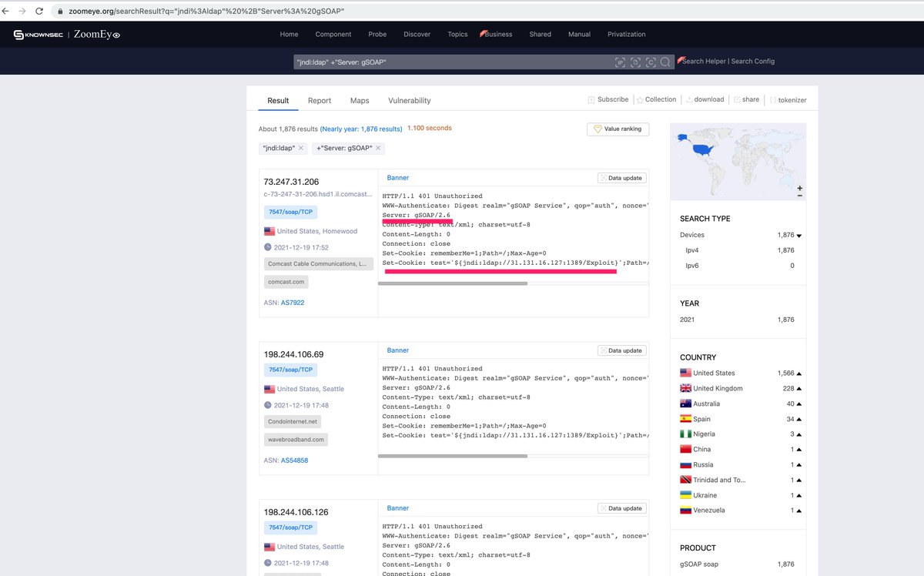The width and height of the screenshot is (924, 576).
Task: Click the share icon
Action: click(737, 100)
